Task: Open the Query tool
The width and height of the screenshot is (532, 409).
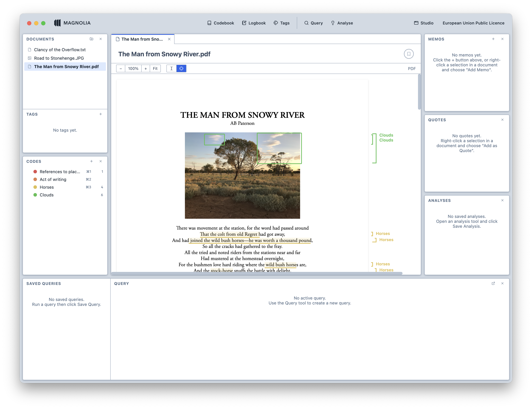Action: click(x=313, y=23)
